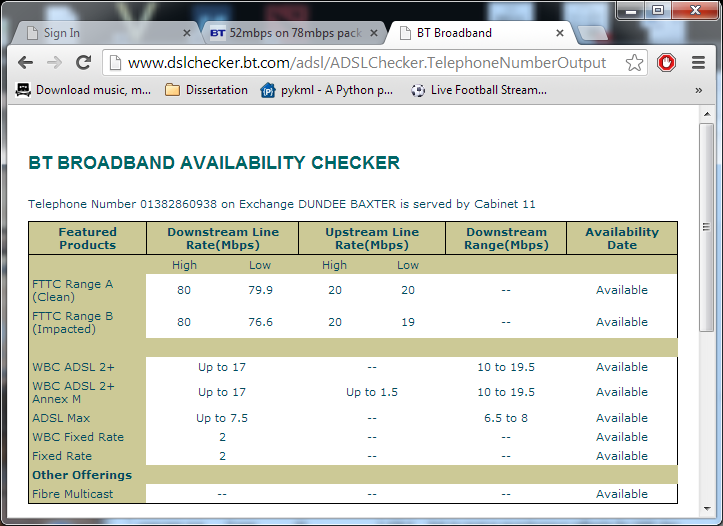Viewport: 723px width, 526px height.
Task: Click the page icon in the address bar
Action: pos(115,62)
